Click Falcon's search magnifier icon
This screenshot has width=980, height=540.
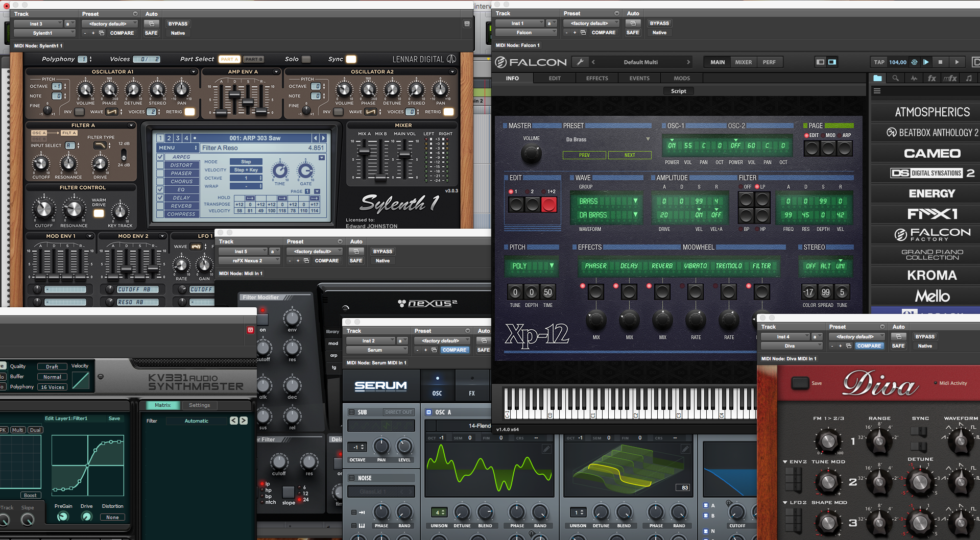895,78
